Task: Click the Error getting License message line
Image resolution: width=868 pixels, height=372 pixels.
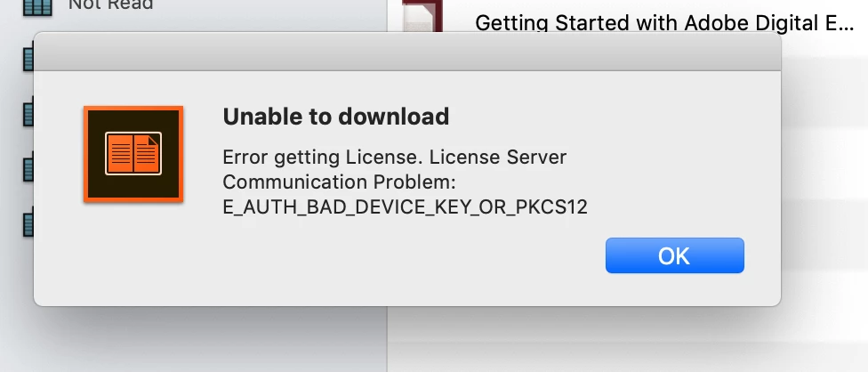Action: point(394,158)
